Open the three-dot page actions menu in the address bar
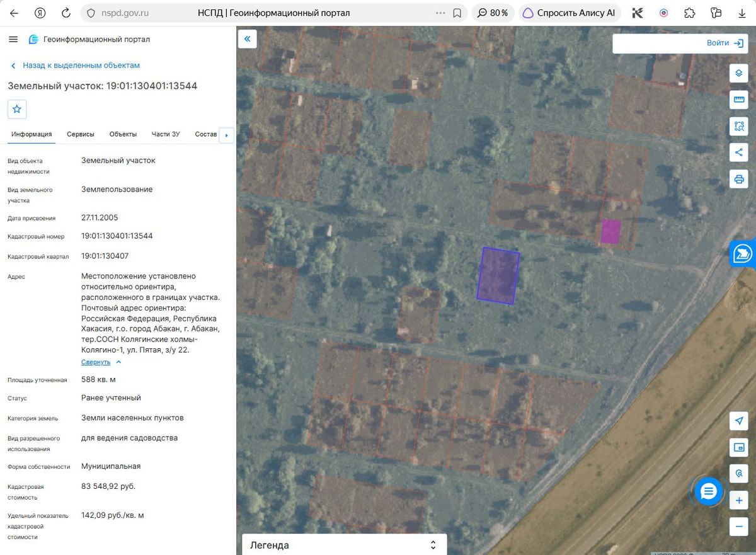The height and width of the screenshot is (555, 756). [440, 13]
